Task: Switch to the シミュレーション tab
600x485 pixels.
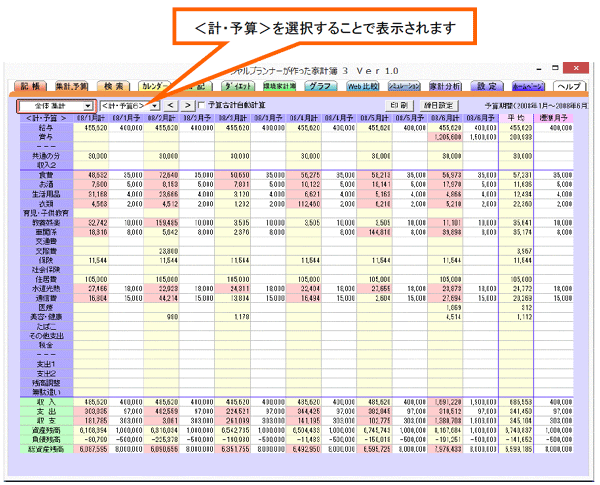Action: 404,86
